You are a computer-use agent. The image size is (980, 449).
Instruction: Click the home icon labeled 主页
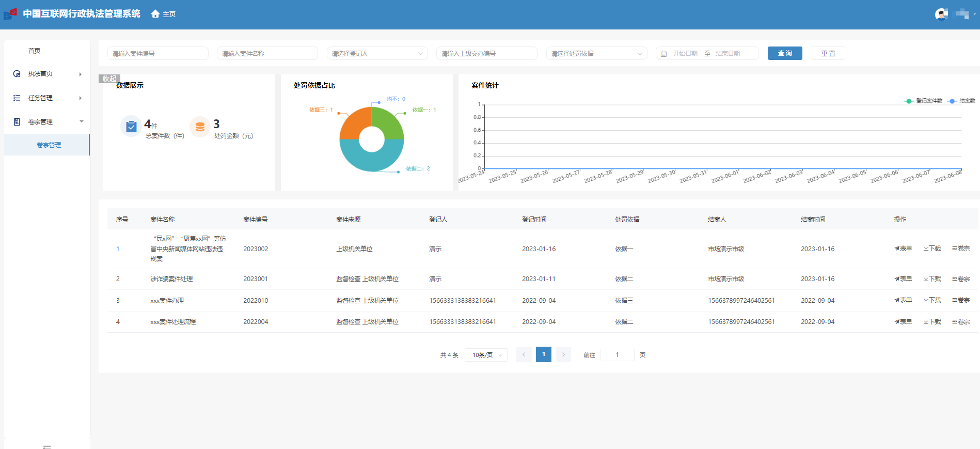click(155, 14)
